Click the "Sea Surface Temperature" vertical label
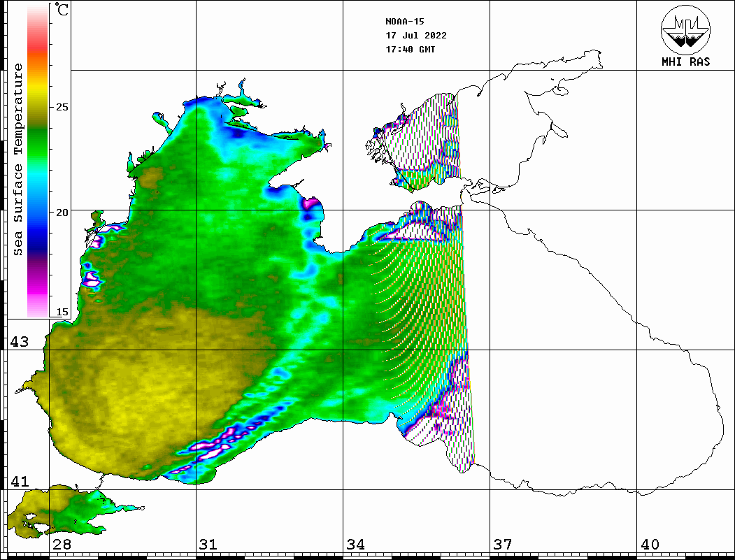Screen dimensions: 735x560 17,159
